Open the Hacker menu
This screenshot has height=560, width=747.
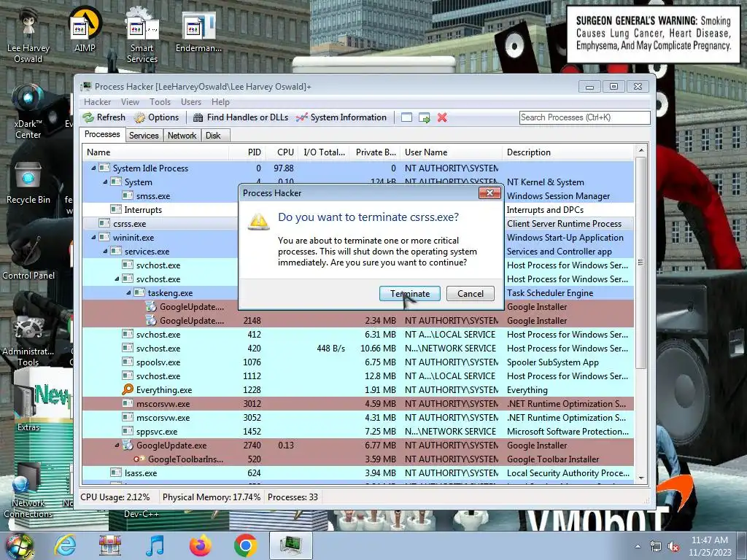(97, 102)
